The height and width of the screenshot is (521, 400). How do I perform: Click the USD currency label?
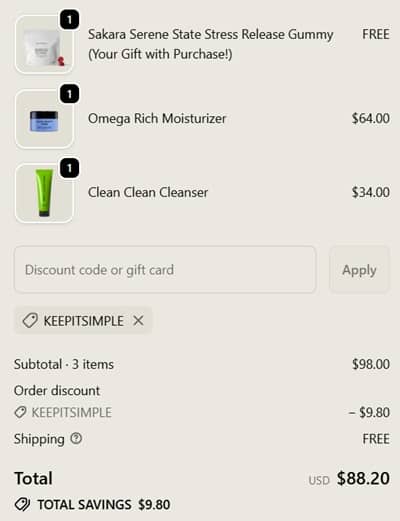click(319, 480)
